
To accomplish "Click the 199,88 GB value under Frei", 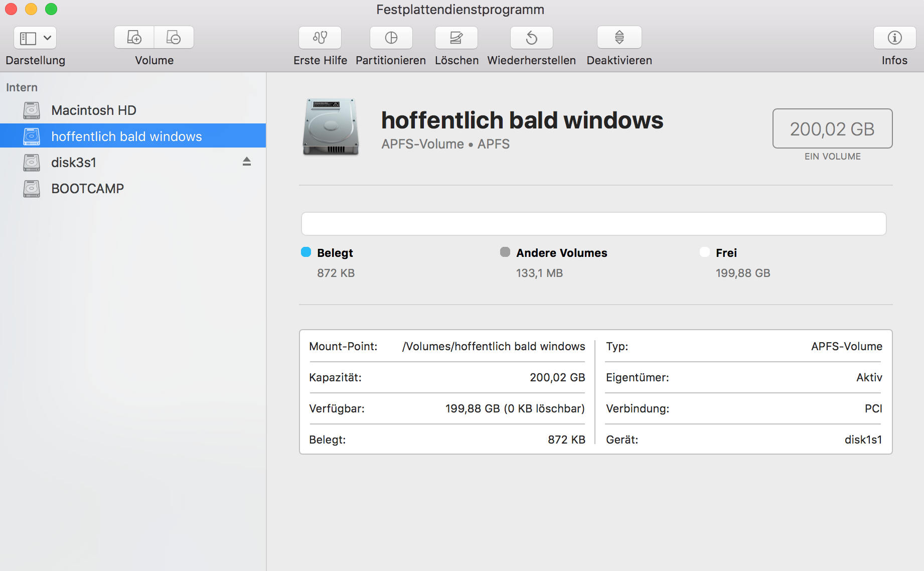I will click(x=743, y=273).
